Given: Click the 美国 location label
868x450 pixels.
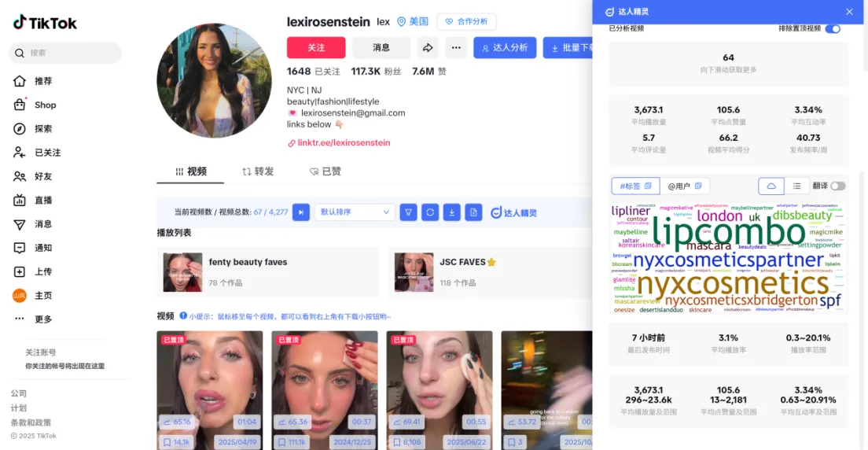Looking at the screenshot, I should click(413, 21).
